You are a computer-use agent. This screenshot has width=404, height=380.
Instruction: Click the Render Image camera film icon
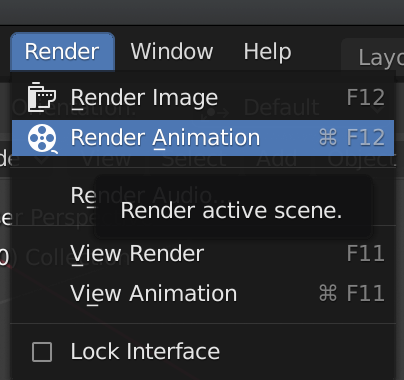coord(42,97)
